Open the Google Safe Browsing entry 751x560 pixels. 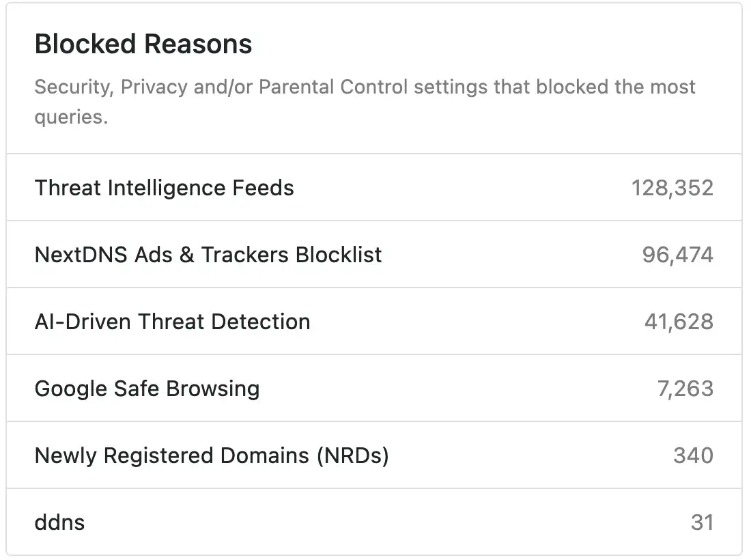147,389
